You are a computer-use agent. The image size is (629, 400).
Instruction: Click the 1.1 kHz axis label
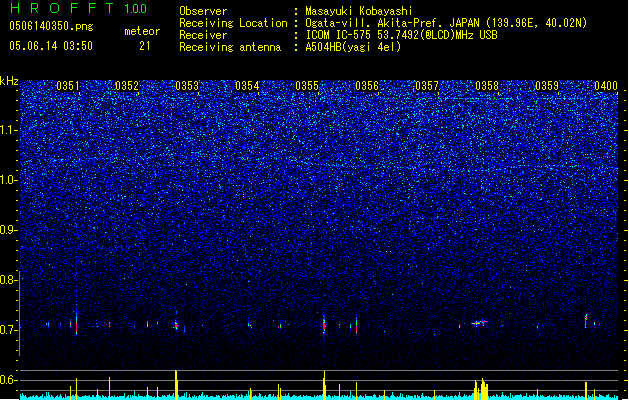click(x=8, y=130)
